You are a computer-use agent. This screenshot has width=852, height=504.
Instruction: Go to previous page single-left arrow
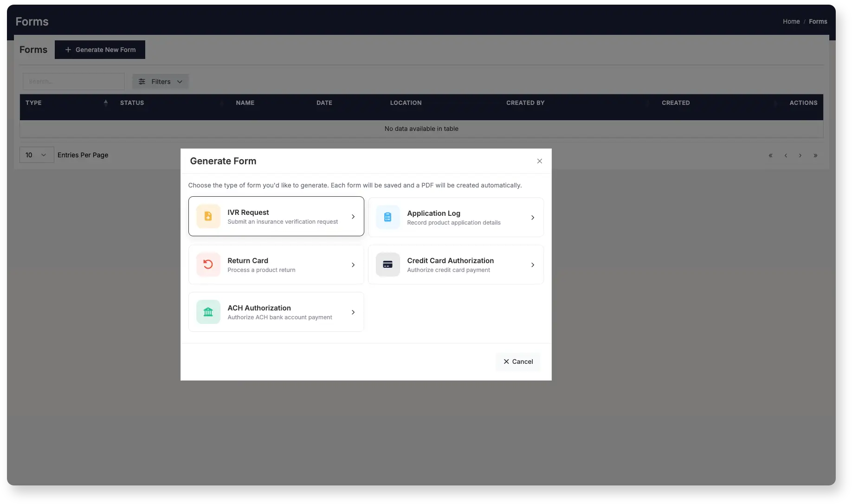pos(786,155)
